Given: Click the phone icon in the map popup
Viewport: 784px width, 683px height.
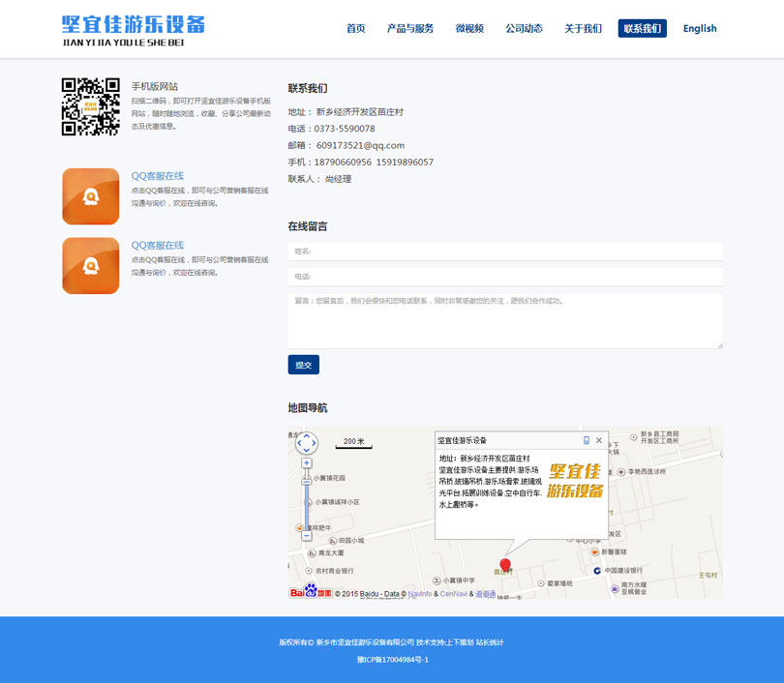Looking at the screenshot, I should [x=586, y=440].
